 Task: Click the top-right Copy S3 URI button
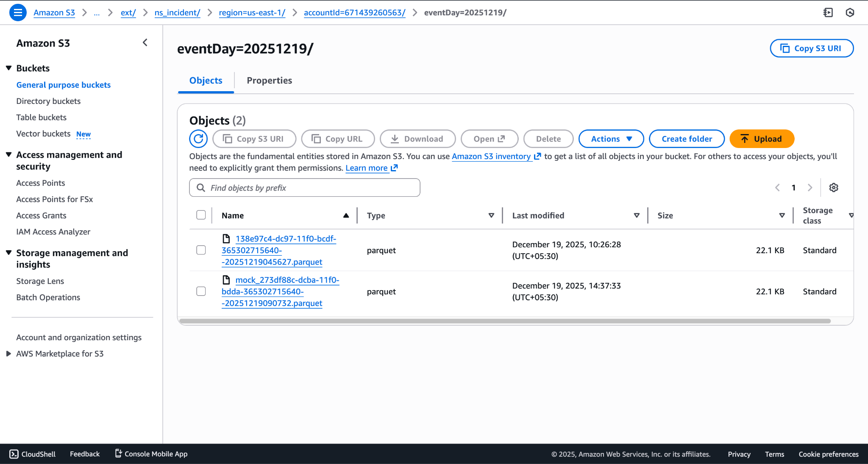pos(812,48)
